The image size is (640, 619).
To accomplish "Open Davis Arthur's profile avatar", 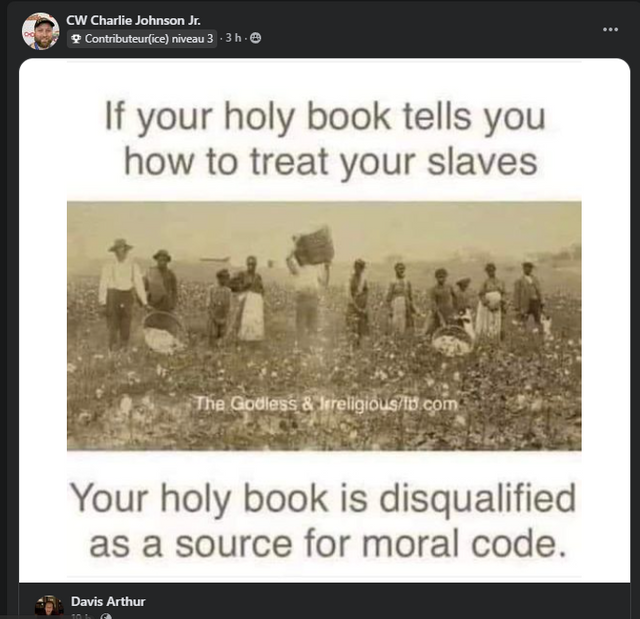I will coord(49,607).
